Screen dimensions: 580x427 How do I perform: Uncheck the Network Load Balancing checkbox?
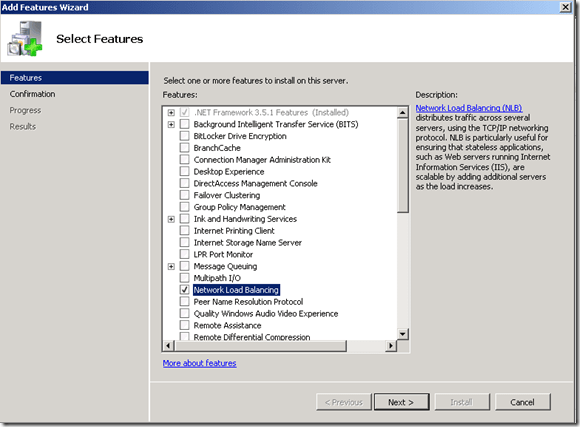[184, 290]
